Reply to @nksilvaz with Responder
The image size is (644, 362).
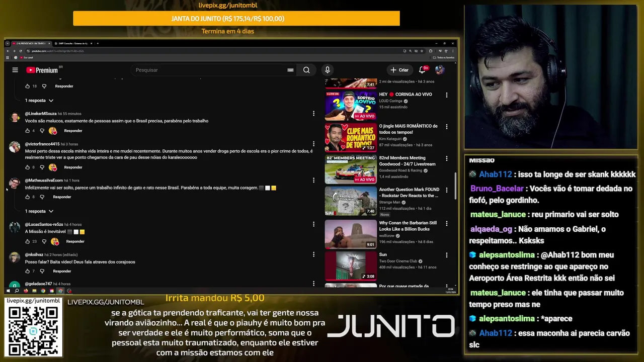pyautogui.click(x=62, y=271)
